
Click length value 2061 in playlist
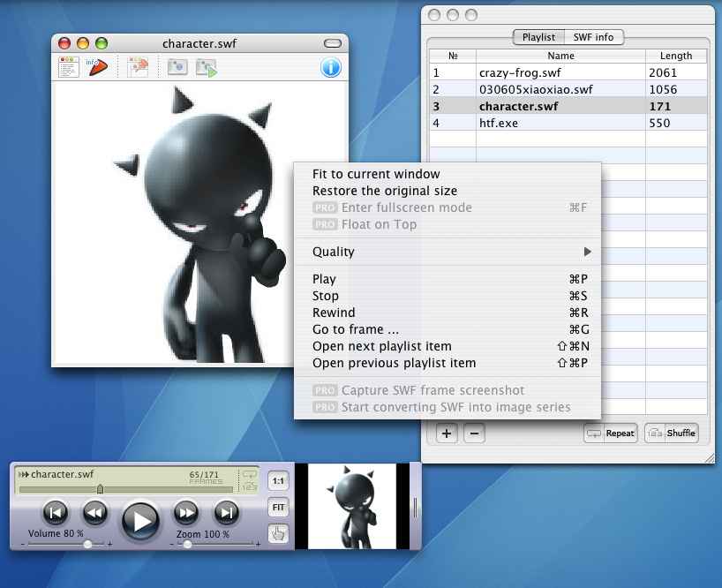(x=663, y=72)
